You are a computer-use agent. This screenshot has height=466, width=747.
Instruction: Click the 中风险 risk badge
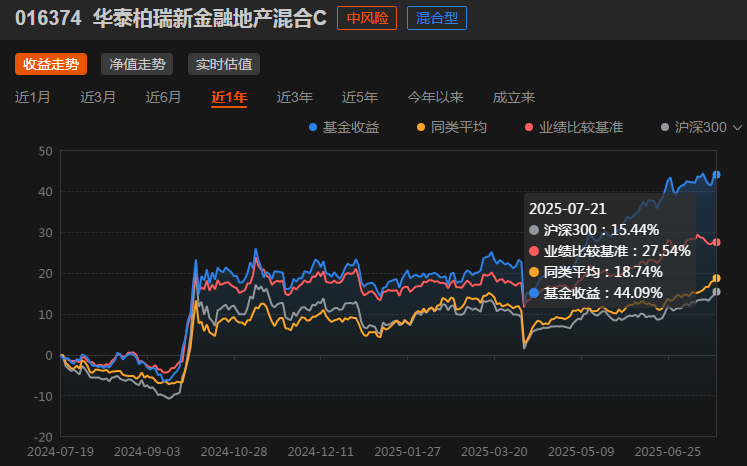(367, 18)
